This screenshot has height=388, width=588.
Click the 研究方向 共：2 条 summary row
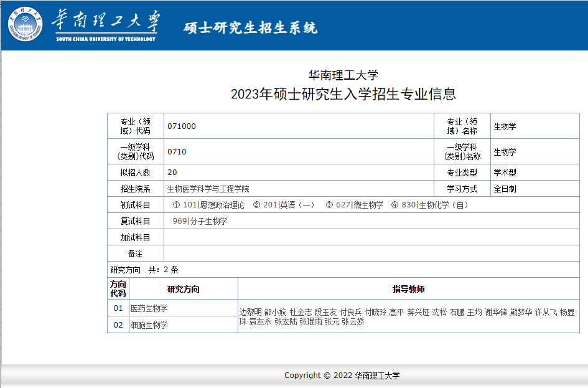pos(343,270)
